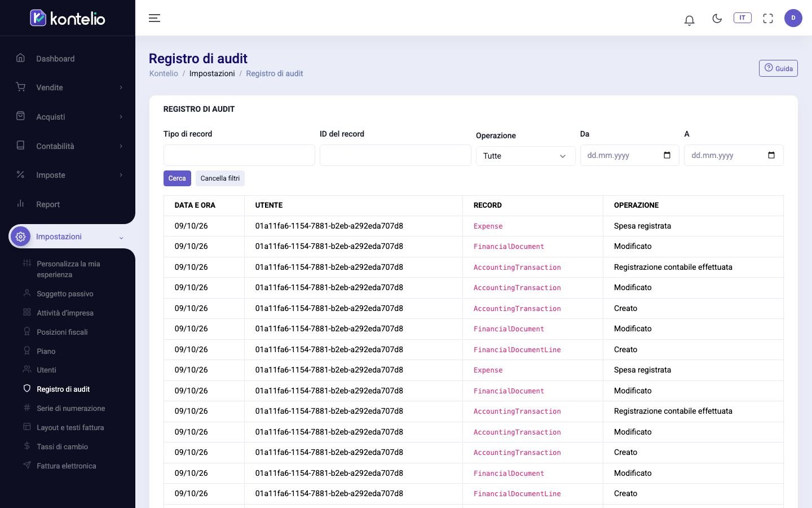812x508 pixels.
Task: Click the Attività d'impresa grid icon
Action: pyautogui.click(x=27, y=312)
